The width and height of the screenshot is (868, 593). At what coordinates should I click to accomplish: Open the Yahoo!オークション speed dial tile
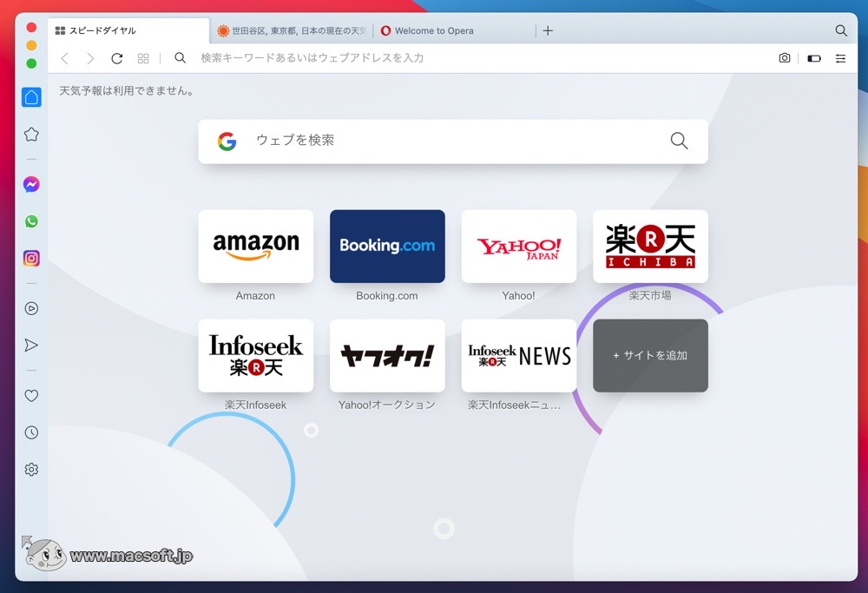387,355
